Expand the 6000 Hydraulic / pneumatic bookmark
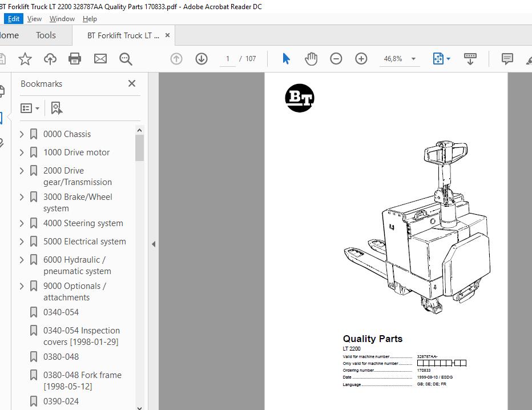 click(22, 260)
